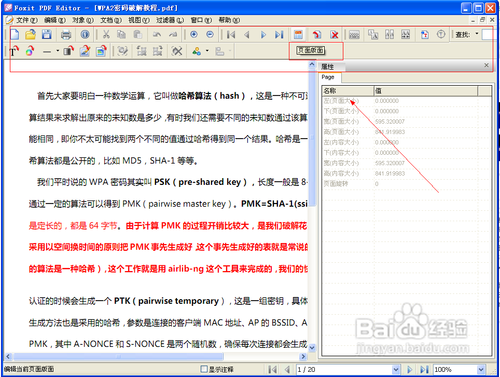Image resolution: width=500 pixels, height=377 pixels.
Task: Open the page number 1 / 20 dropdown
Action: coord(396,369)
